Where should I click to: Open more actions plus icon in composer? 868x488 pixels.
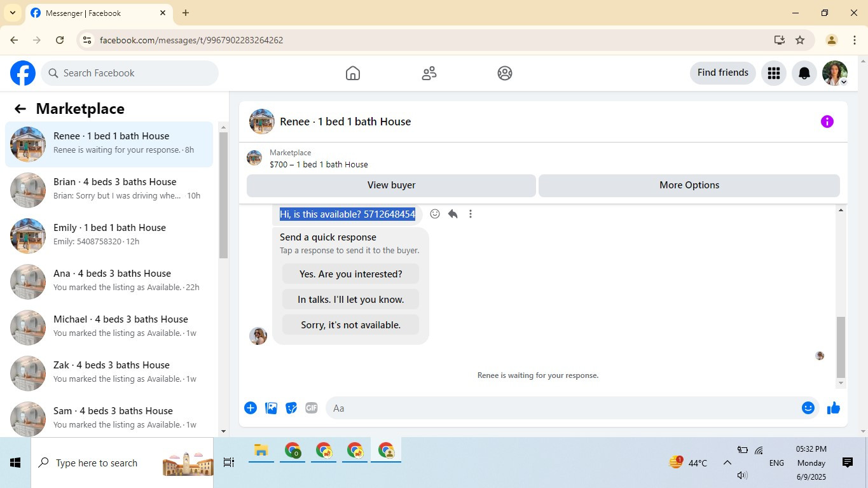(251, 408)
